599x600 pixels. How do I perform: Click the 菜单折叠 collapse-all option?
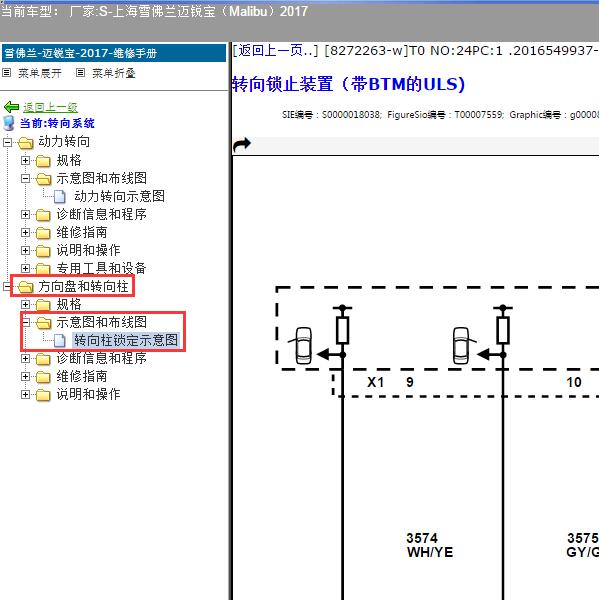point(114,73)
